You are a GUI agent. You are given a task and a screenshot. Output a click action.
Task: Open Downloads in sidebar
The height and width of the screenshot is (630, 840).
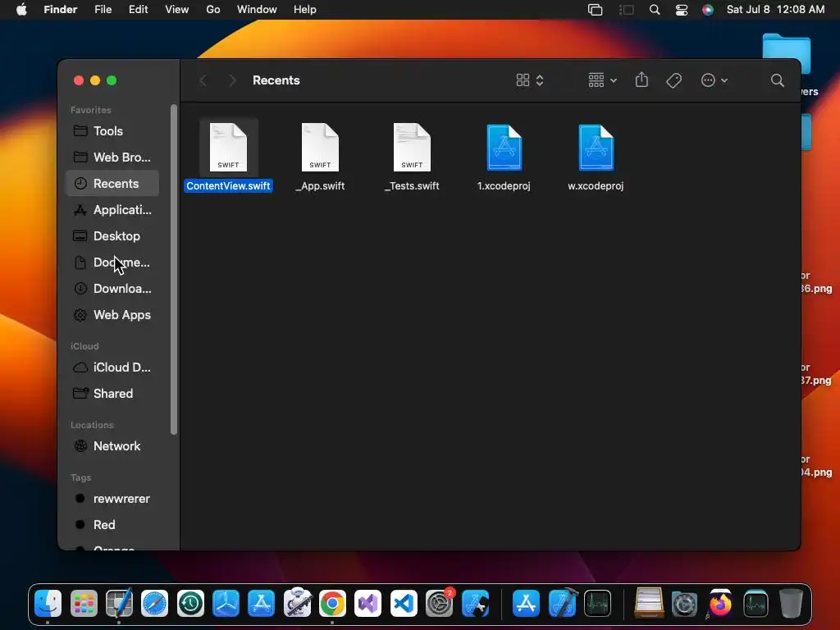coord(112,288)
